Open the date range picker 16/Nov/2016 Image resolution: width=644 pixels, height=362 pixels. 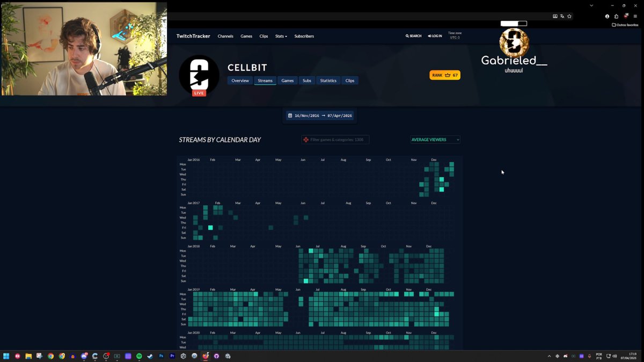tap(319, 115)
